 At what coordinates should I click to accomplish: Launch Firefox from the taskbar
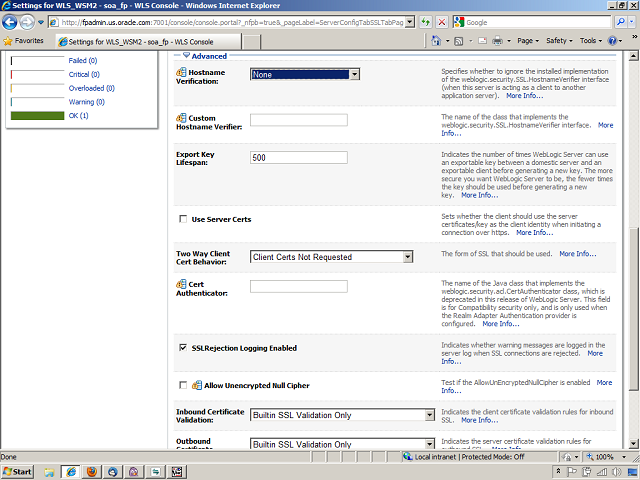[x=92, y=472]
